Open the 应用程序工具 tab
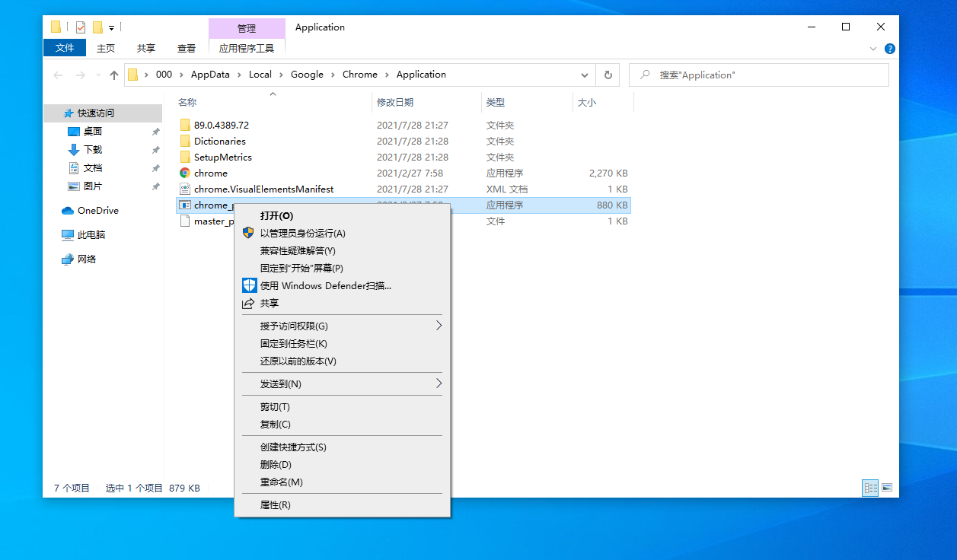957x560 pixels. coord(247,48)
